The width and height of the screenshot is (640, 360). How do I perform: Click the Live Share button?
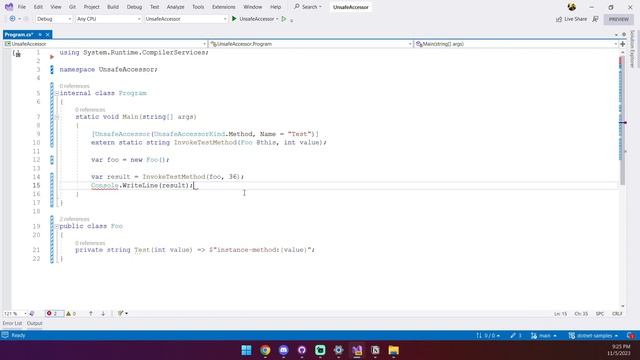point(571,19)
